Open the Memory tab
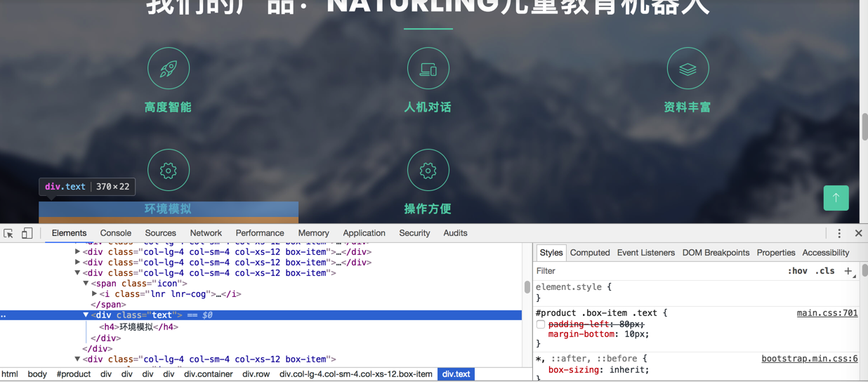The height and width of the screenshot is (382, 868). [313, 233]
